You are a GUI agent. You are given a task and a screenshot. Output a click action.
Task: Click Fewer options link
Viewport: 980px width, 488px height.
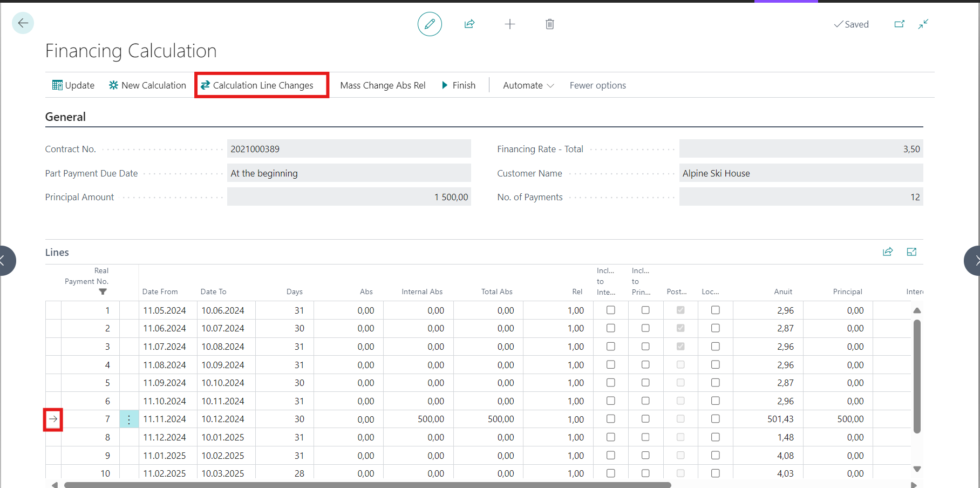tap(597, 85)
